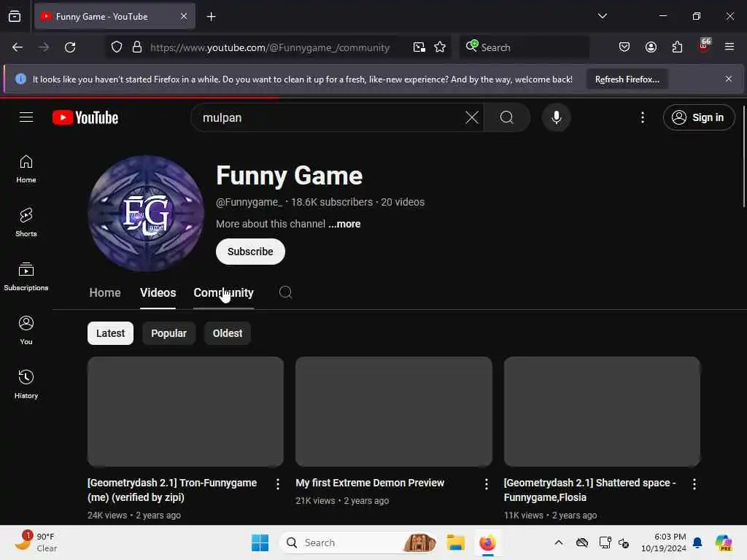Open the Firefox account icon
This screenshot has width=747, height=560.
click(651, 47)
